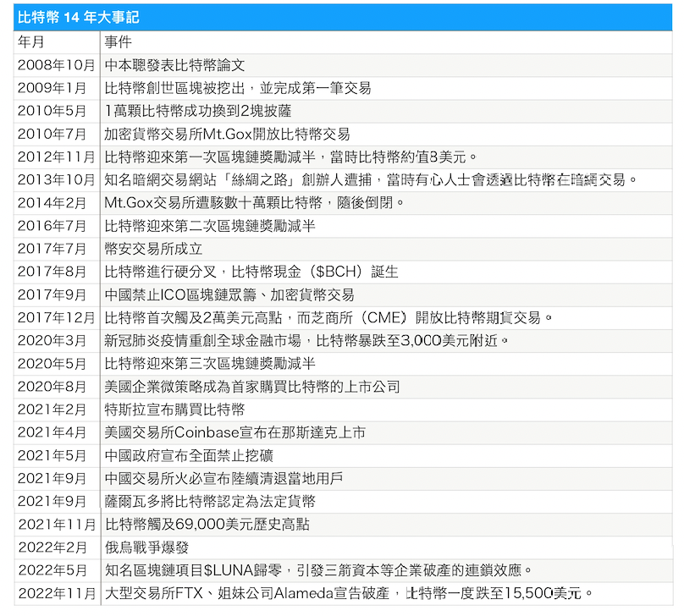Click the date cell 2016年7月
This screenshot has width=684, height=616.
click(x=52, y=226)
